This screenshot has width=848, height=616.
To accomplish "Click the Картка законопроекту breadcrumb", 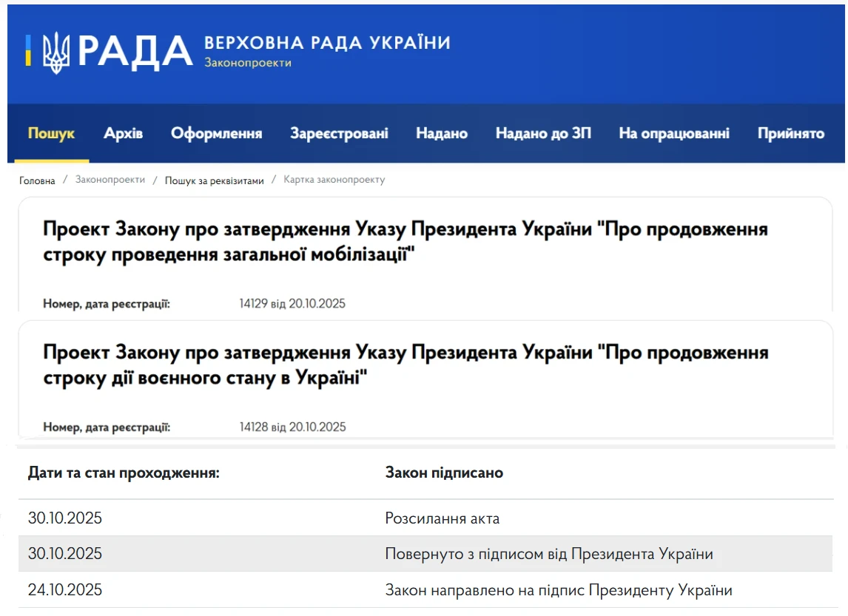I will click(x=333, y=180).
